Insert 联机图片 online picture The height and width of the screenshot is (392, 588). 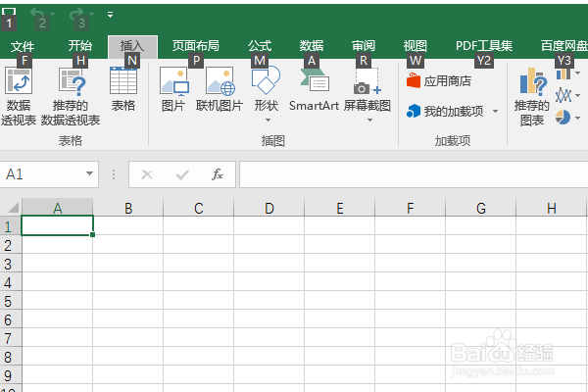point(220,89)
